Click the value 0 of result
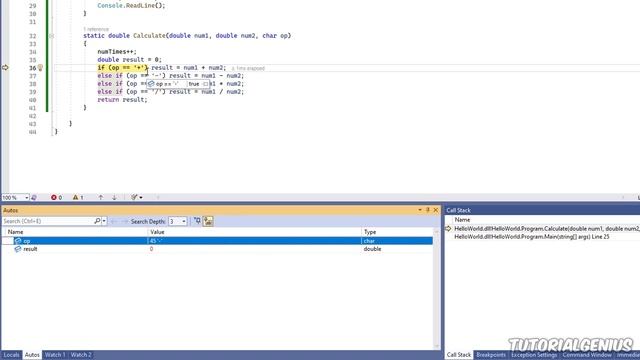 (151, 249)
